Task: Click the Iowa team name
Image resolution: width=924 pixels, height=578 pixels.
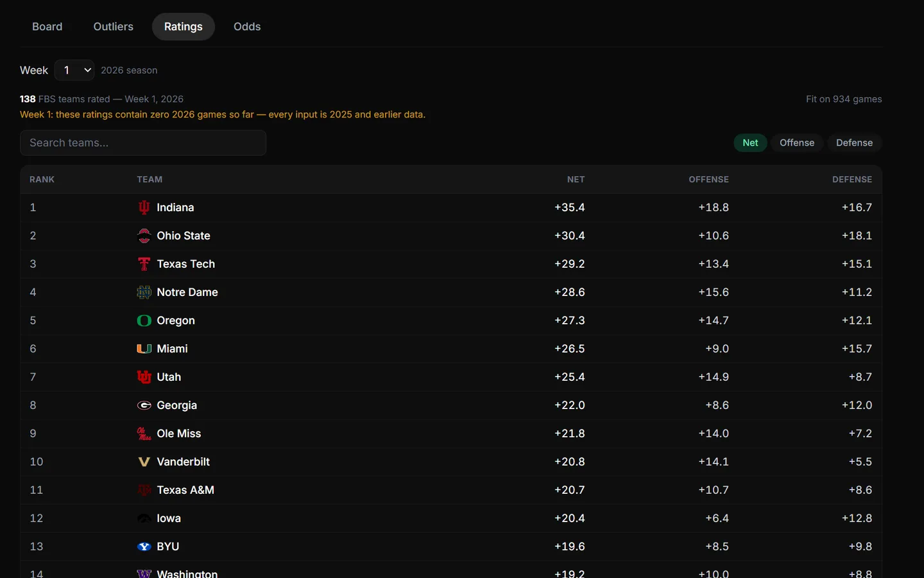Action: tap(169, 518)
